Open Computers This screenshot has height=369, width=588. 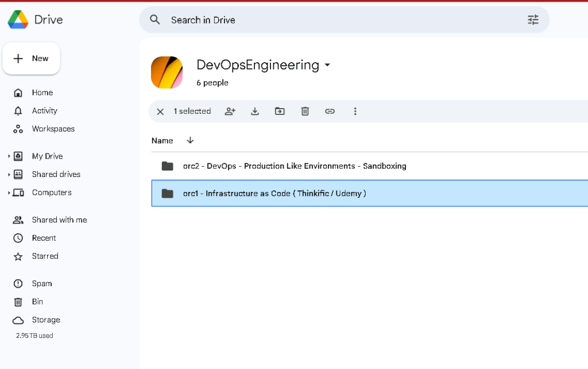point(51,193)
